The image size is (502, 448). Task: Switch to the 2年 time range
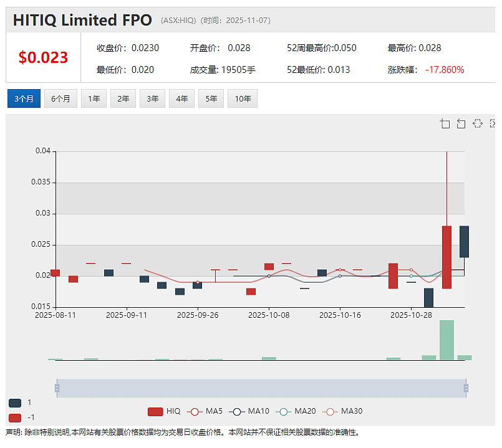click(123, 98)
